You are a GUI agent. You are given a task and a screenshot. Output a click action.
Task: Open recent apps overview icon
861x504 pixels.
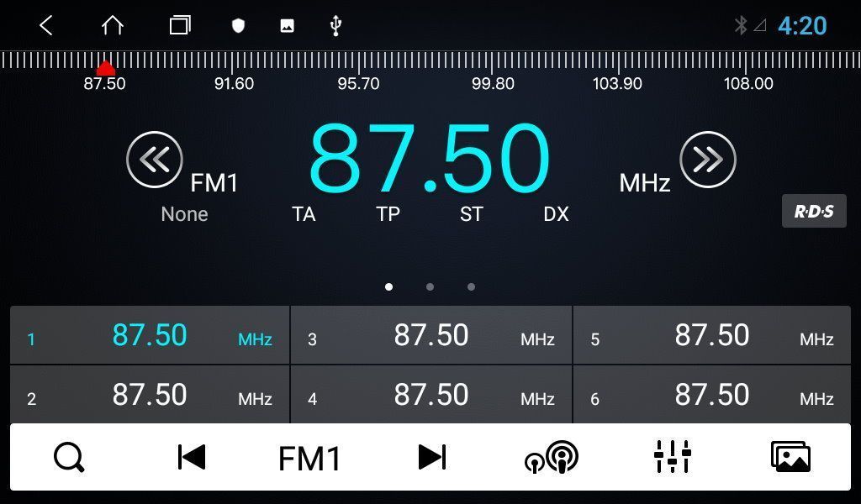(x=180, y=26)
